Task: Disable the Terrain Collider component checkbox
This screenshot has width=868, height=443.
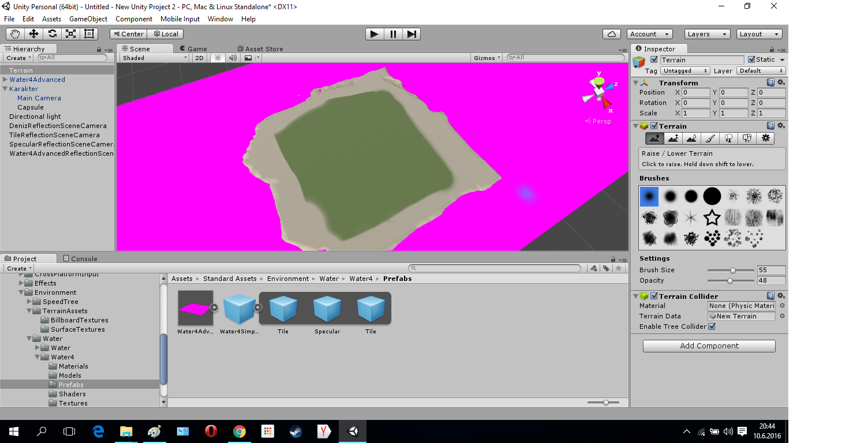Action: point(654,296)
